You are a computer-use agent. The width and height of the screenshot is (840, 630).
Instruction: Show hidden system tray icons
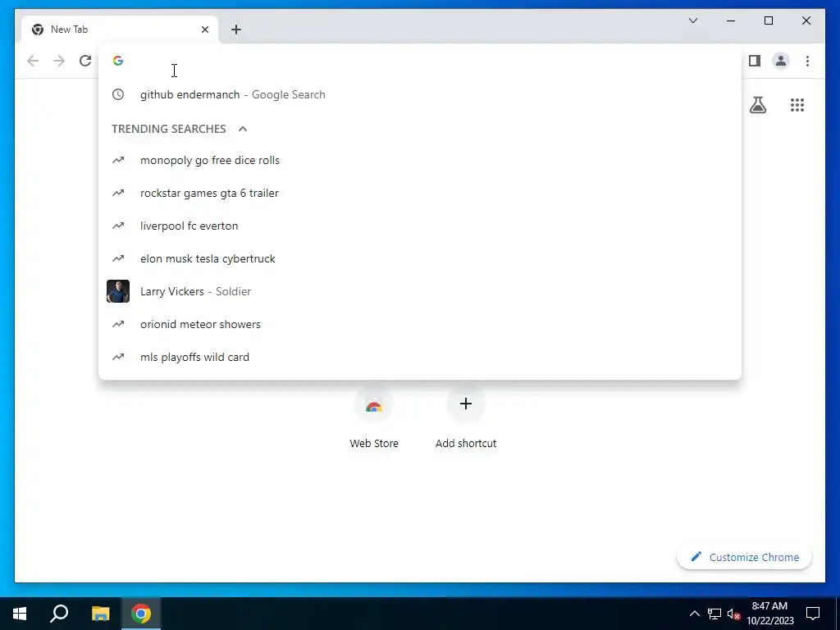694,614
